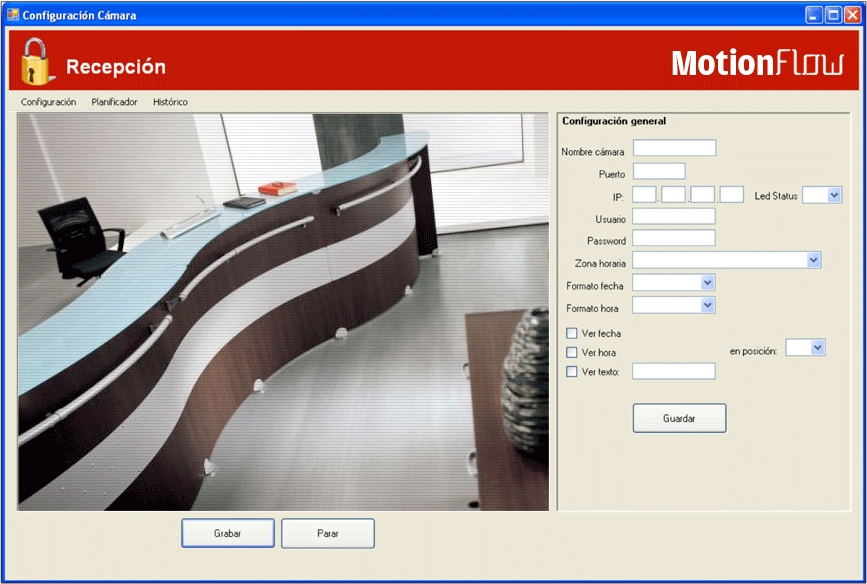The height and width of the screenshot is (584, 867).
Task: Click the MotionFlow logo
Action: pyautogui.click(x=757, y=64)
